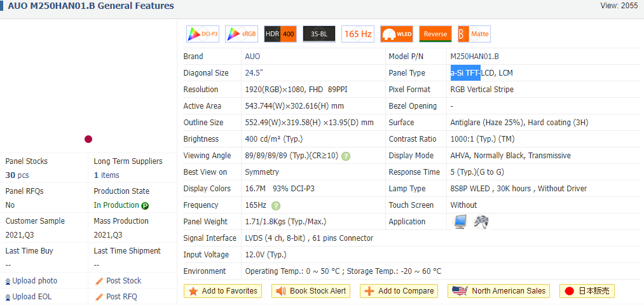
Task: Click the AHVA, Normally Black display mode
Action: [x=510, y=156]
